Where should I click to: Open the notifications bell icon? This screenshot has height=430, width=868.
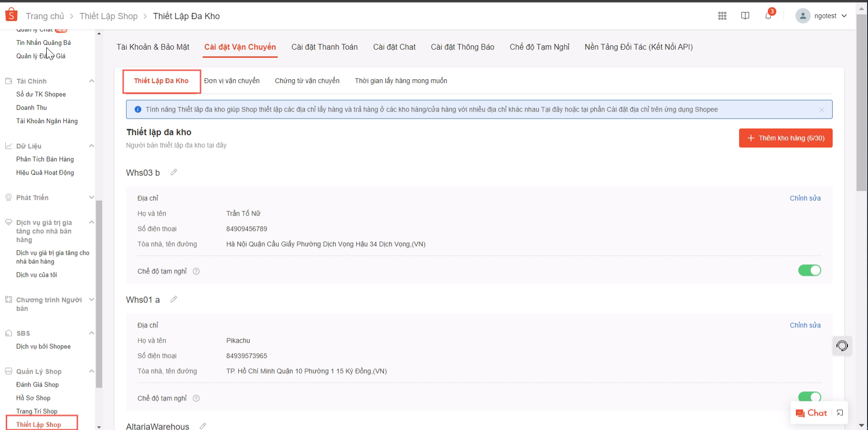point(768,16)
